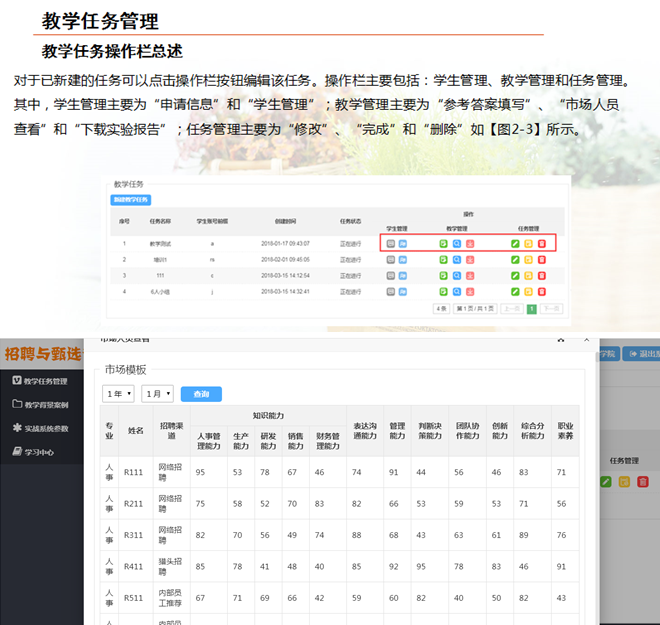The width and height of the screenshot is (660, 625).
Task: Click the gray application info icon in 教学测试 row
Action: click(x=390, y=243)
